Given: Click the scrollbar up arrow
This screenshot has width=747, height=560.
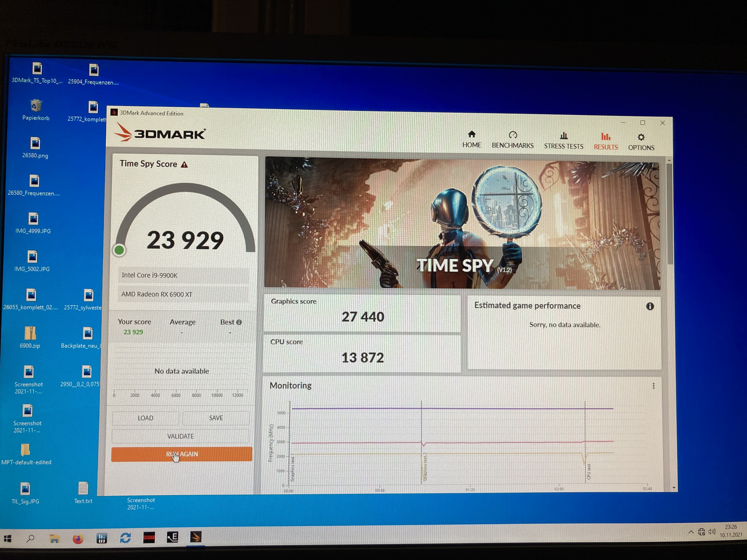Looking at the screenshot, I should (669, 160).
